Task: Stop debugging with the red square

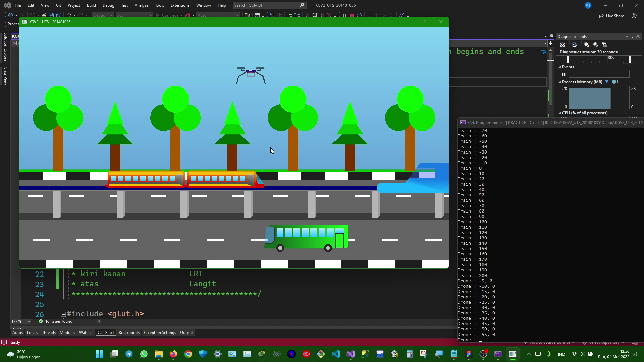Action: coord(352,15)
